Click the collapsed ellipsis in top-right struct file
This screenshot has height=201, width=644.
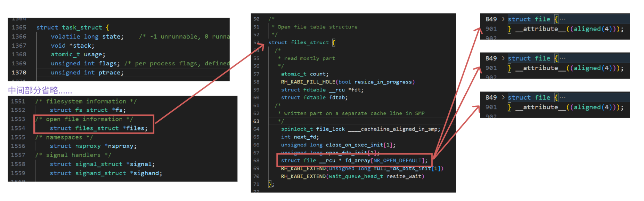coord(563,19)
